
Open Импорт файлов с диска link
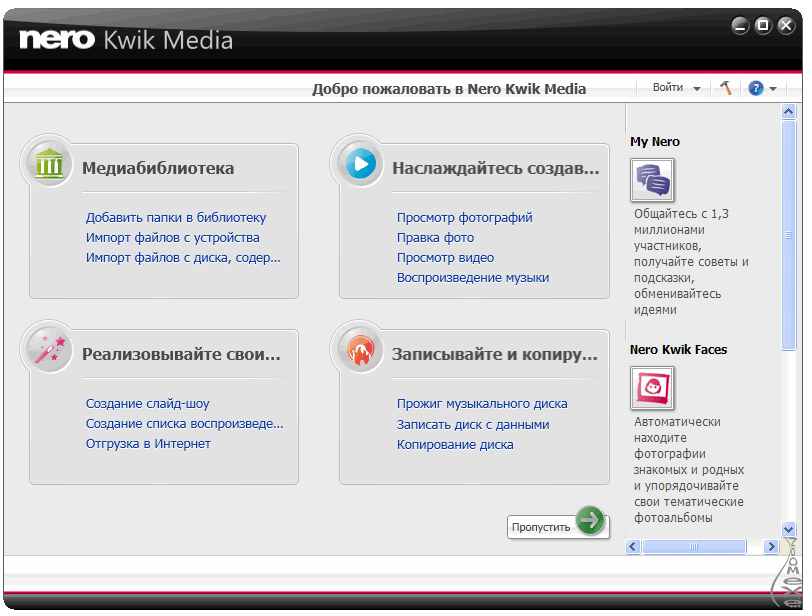pyautogui.click(x=183, y=258)
